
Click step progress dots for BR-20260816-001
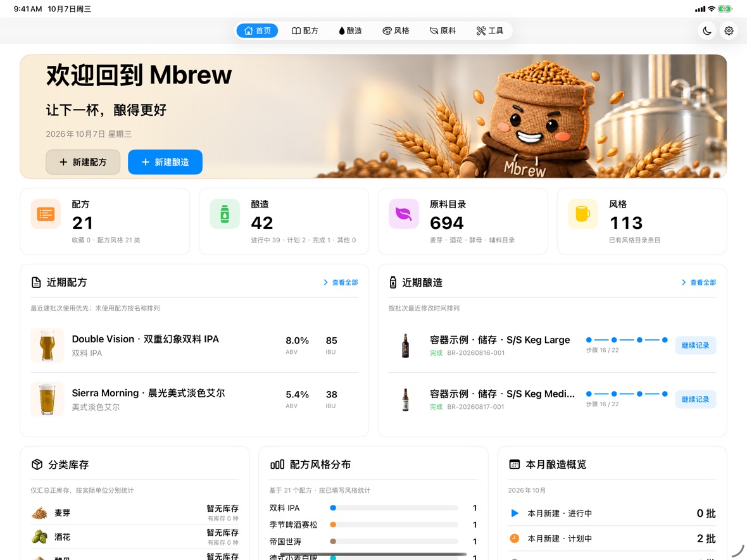pos(627,340)
